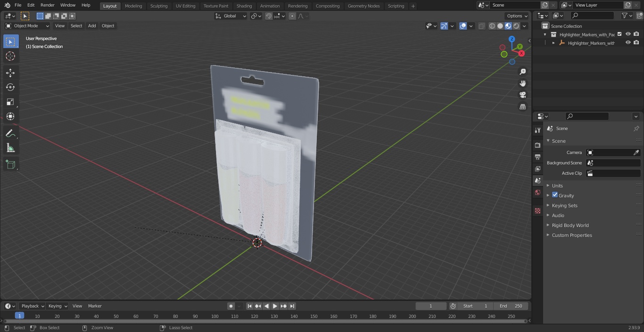Open the viewport Object menu
Screen dimensions: 644x332
[108, 26]
